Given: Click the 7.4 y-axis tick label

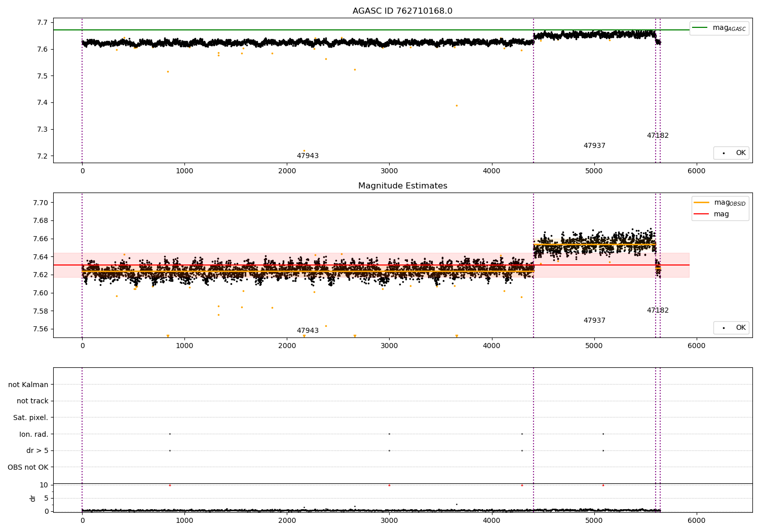Looking at the screenshot, I should point(43,103).
